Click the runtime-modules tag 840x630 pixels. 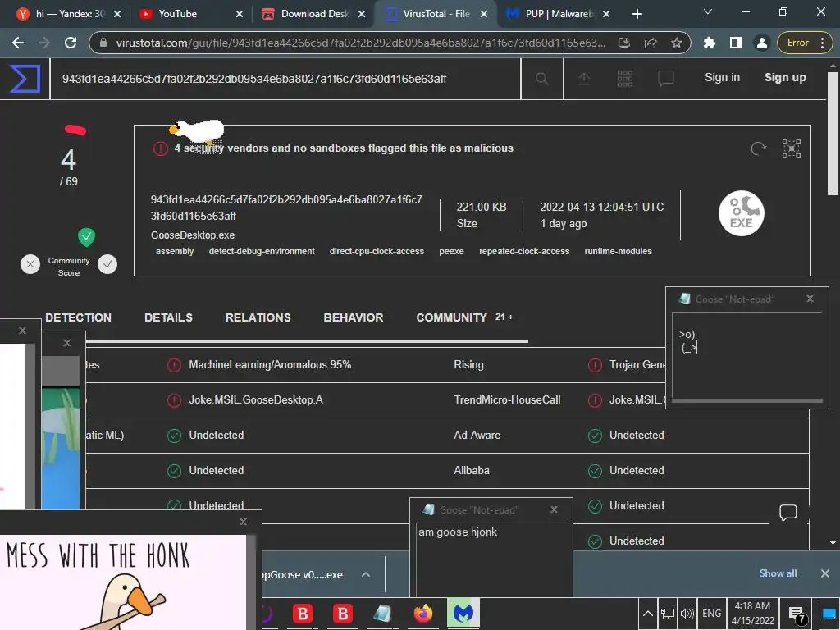pyautogui.click(x=619, y=251)
